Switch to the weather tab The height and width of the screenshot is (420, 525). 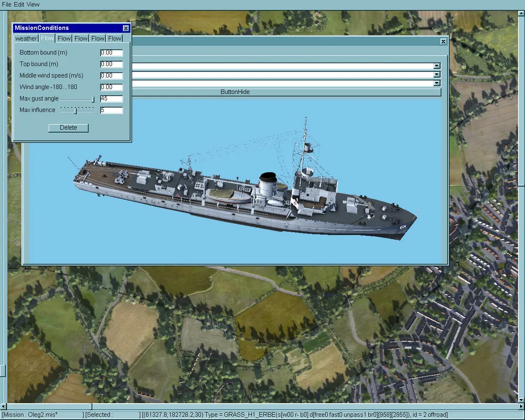(26, 38)
